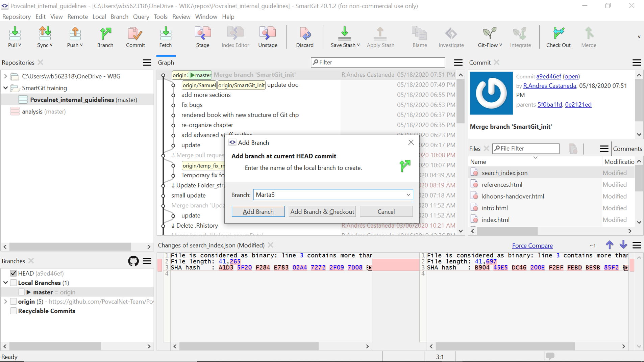This screenshot has height=362, width=644.
Task: Toggle master branch checkbox
Action: pos(21,292)
